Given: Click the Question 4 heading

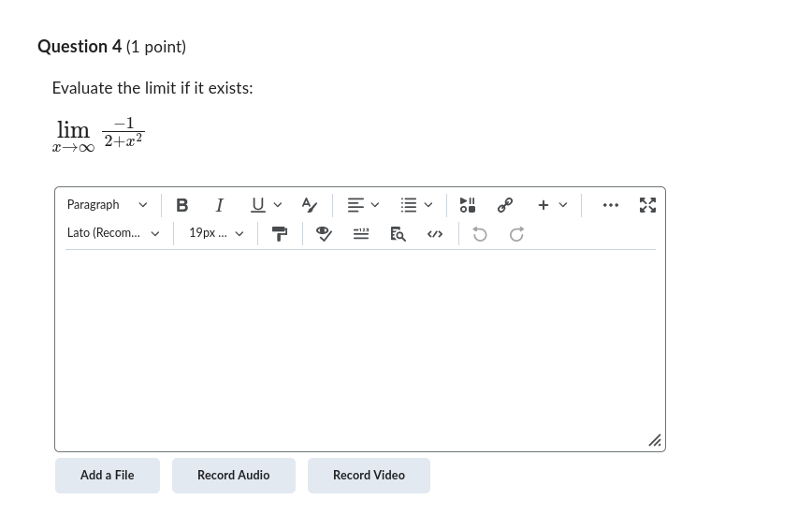Looking at the screenshot, I should [112, 47].
